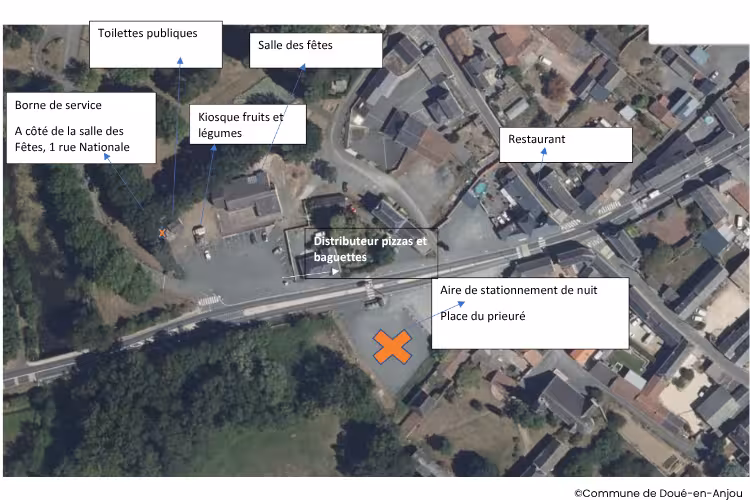Click the arrowhead below Kiosque fruits label
Screen dimensions: 750x500
pos(213,148)
